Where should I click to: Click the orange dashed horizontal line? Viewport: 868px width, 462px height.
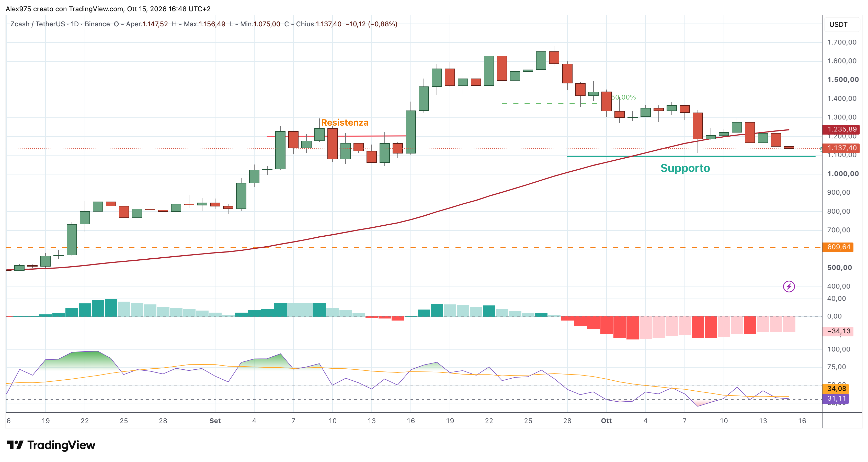click(x=414, y=247)
